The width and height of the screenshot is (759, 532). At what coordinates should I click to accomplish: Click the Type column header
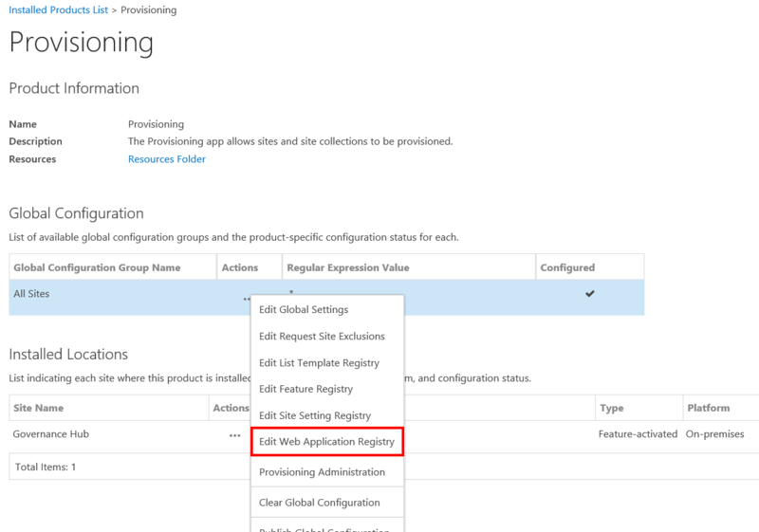coord(611,408)
